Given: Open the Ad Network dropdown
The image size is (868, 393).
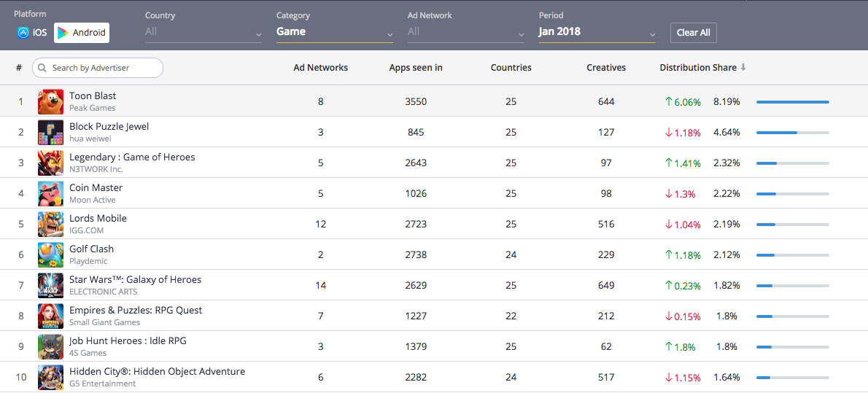Looking at the screenshot, I should pyautogui.click(x=466, y=32).
